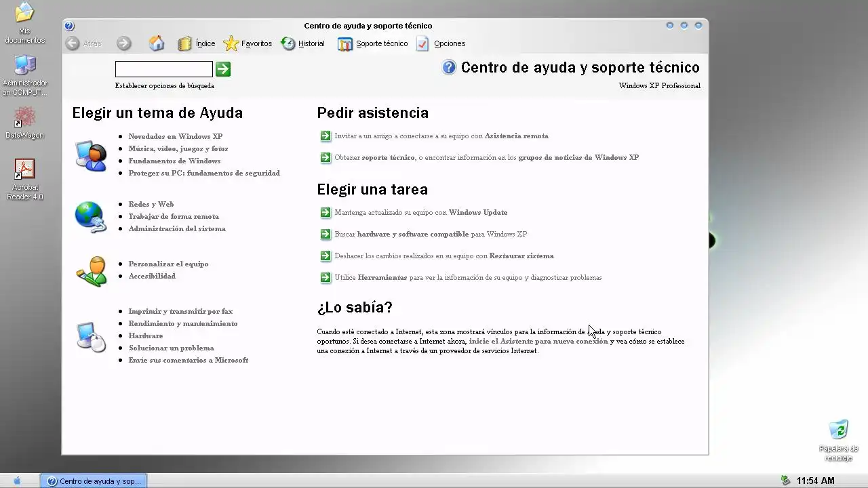The image size is (868, 488).
Task: Open Administración del sistema topic
Action: click(x=177, y=228)
